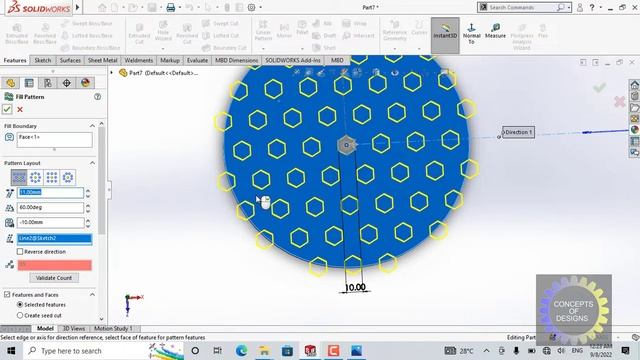Toggle the Reverse direction checkbox

click(x=20, y=252)
